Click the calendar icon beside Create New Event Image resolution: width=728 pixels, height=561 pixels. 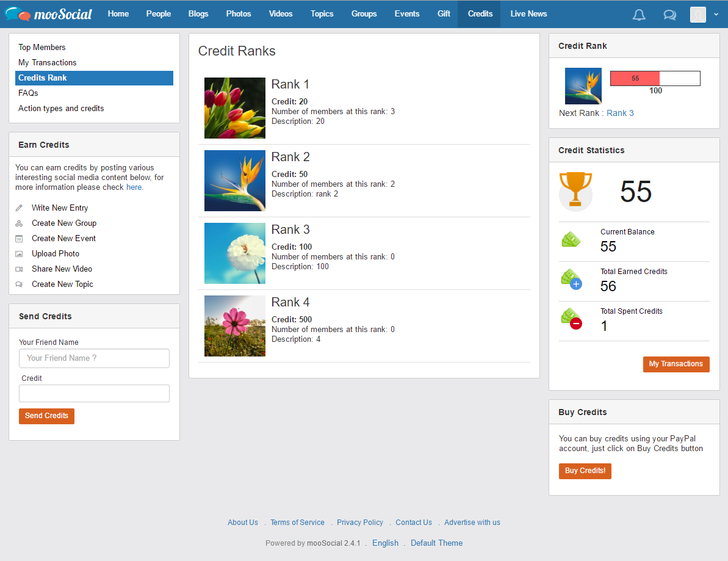[x=19, y=239]
